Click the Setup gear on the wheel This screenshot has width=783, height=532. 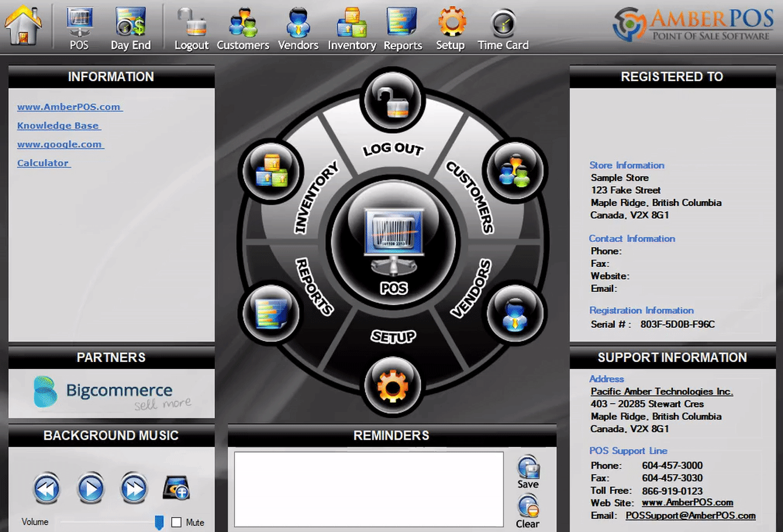393,385
